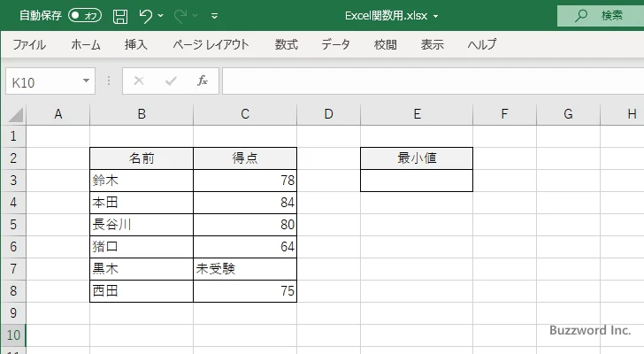
Task: Select row 9 header
Action: [x=13, y=313]
